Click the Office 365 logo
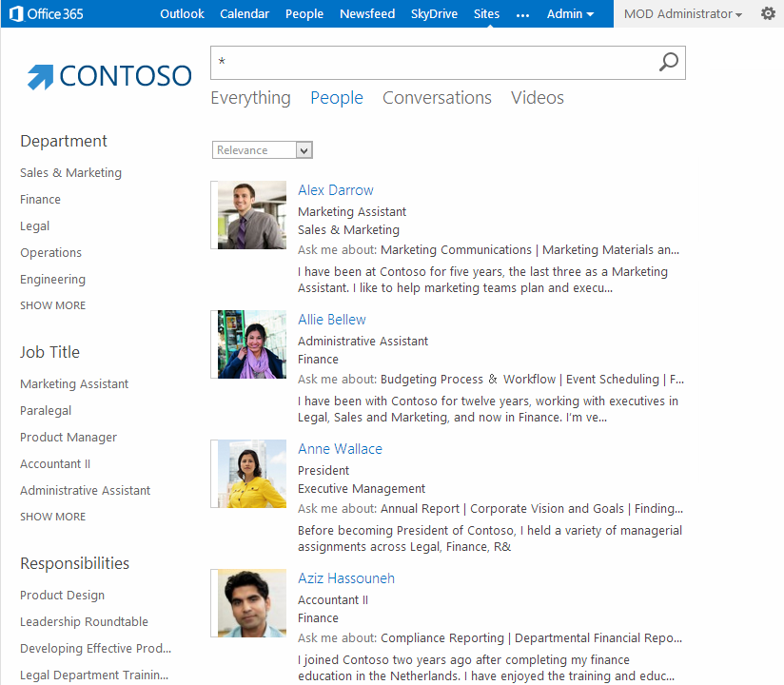 (46, 13)
